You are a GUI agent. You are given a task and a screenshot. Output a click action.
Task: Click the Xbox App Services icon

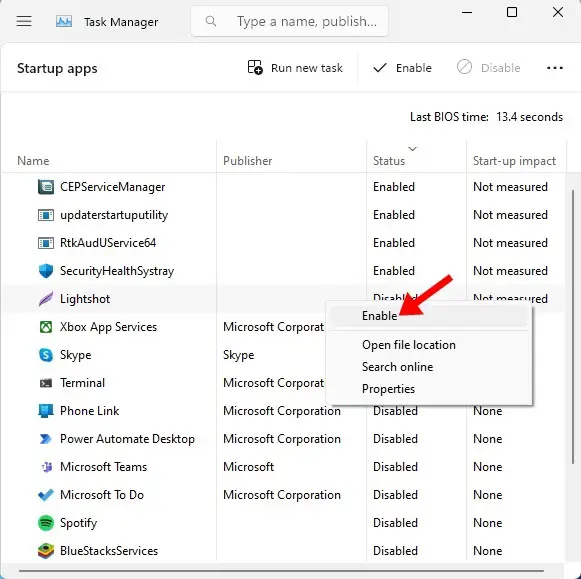click(x=46, y=327)
